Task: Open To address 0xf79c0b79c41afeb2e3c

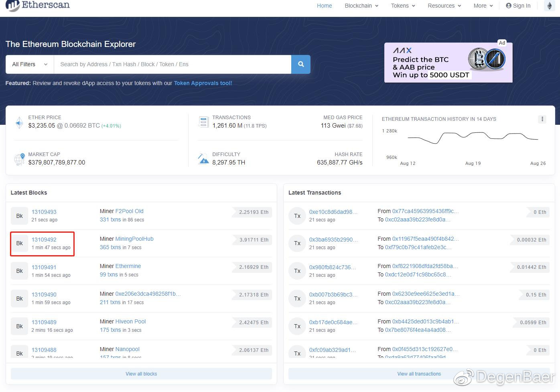Action: click(418, 247)
